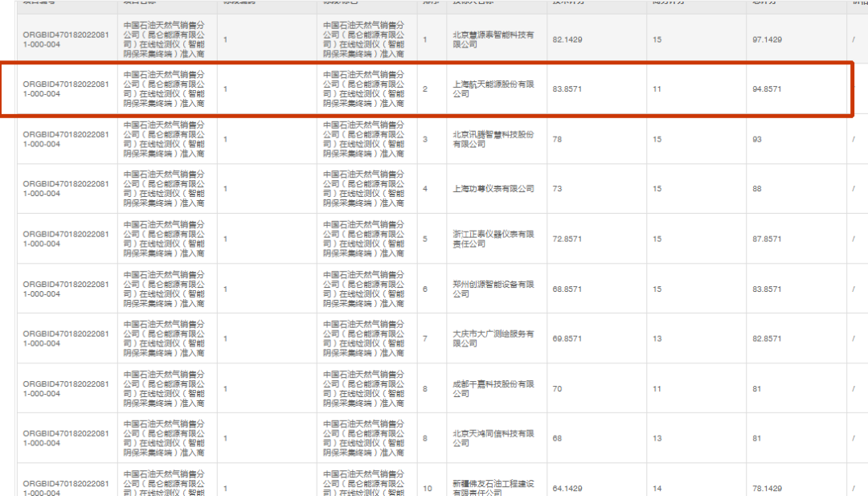Click total score 81 in 北京天鸿同信 row
The image size is (868, 496).
757,438
